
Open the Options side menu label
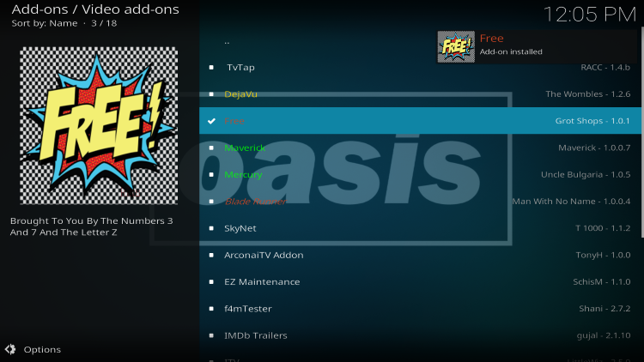click(42, 350)
